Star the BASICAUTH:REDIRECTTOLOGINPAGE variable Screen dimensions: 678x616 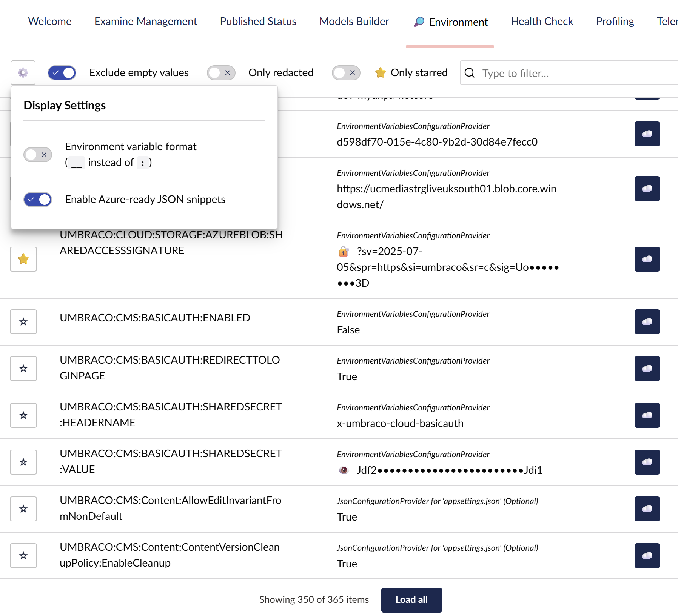(x=23, y=369)
